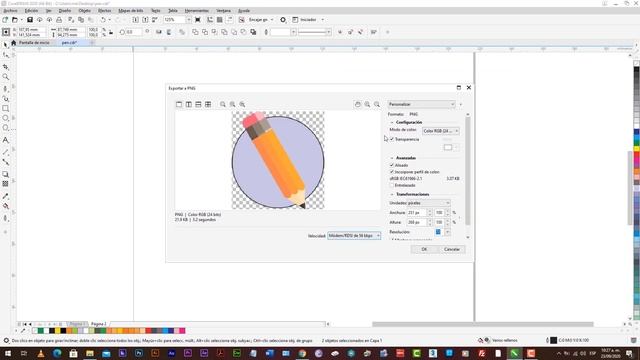Select the Zoom tool in toolbox
The width and height of the screenshot is (640, 360).
tap(6, 77)
